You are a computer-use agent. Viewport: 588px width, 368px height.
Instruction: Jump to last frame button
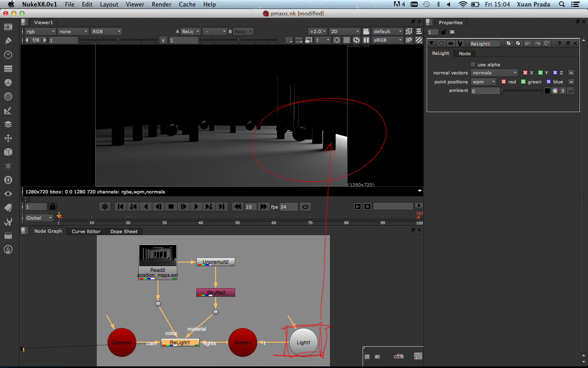coord(221,206)
